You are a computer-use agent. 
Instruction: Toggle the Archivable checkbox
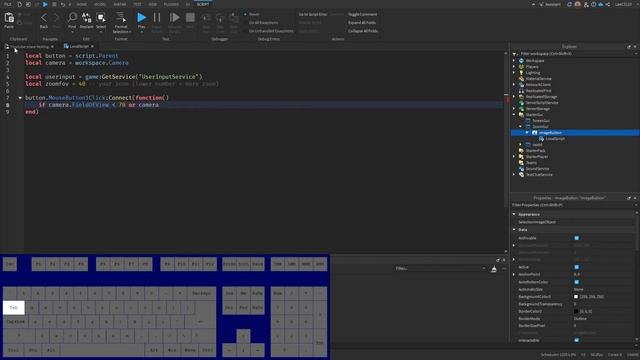[576, 238]
